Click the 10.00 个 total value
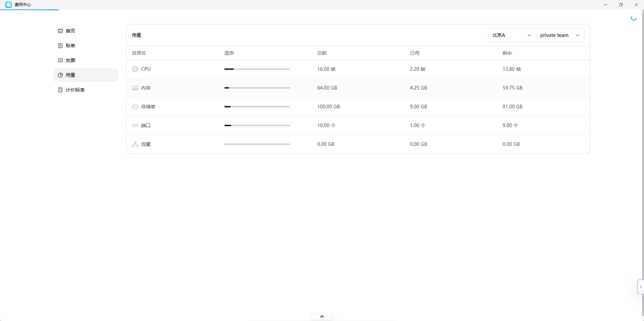Screen dimensions: 644x321 327,125
